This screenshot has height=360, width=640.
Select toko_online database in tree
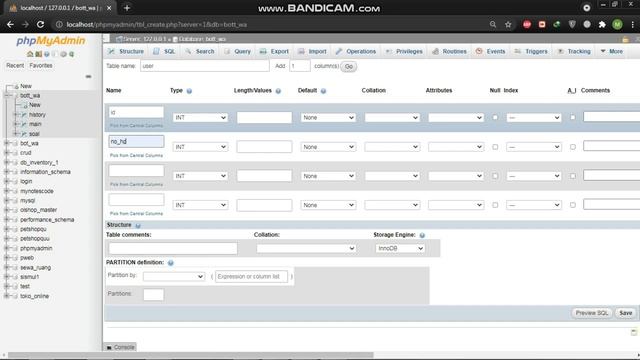pyautogui.click(x=34, y=296)
